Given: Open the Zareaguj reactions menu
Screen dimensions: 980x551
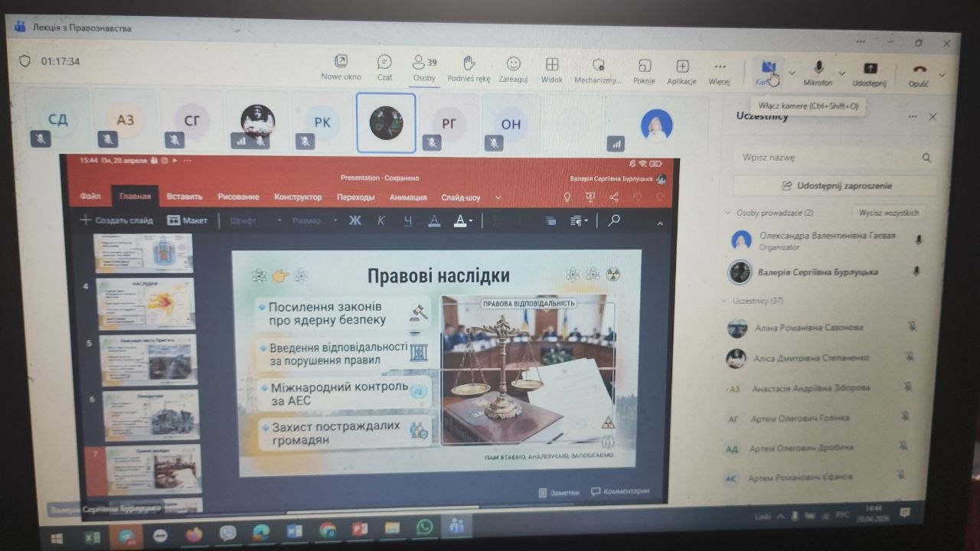Looking at the screenshot, I should click(x=513, y=69).
